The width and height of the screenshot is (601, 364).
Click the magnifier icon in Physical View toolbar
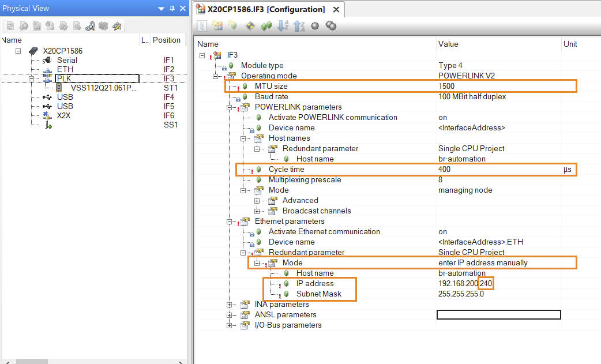(24, 26)
